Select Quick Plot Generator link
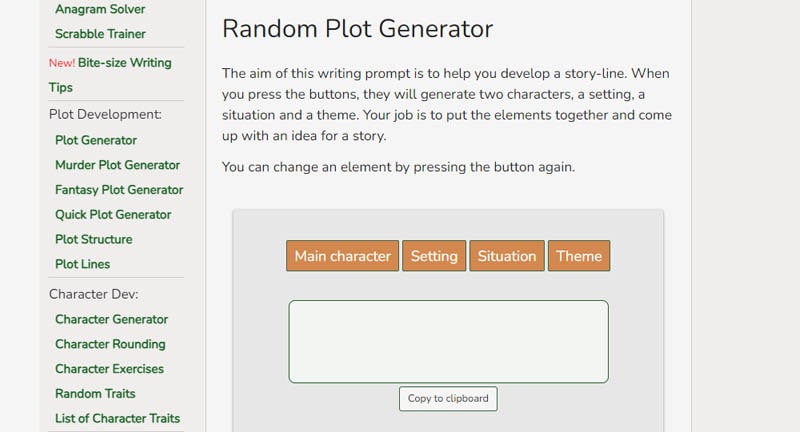Screen dimensions: 800x432 point(113,214)
